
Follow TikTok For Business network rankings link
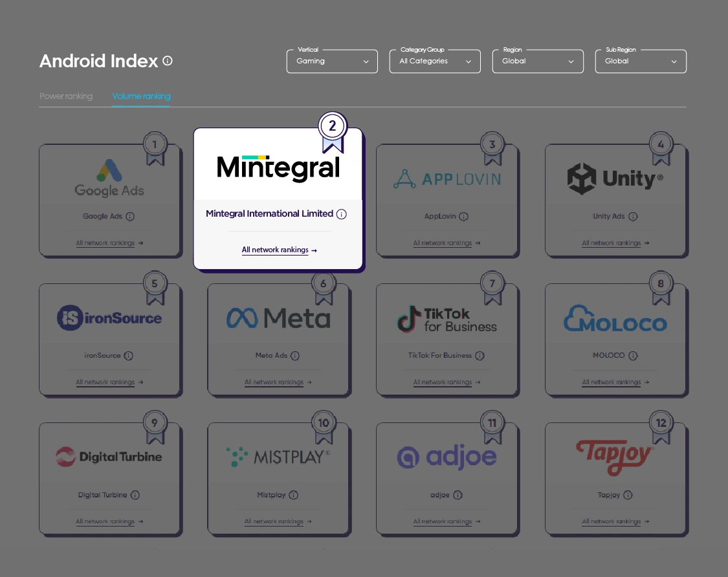tap(447, 382)
